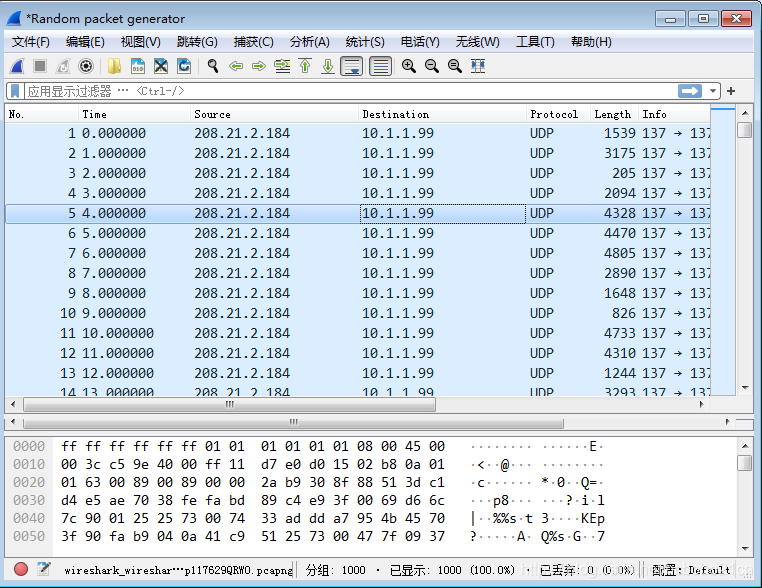
Task: Open the 工具(T) menu
Action: pyautogui.click(x=535, y=42)
